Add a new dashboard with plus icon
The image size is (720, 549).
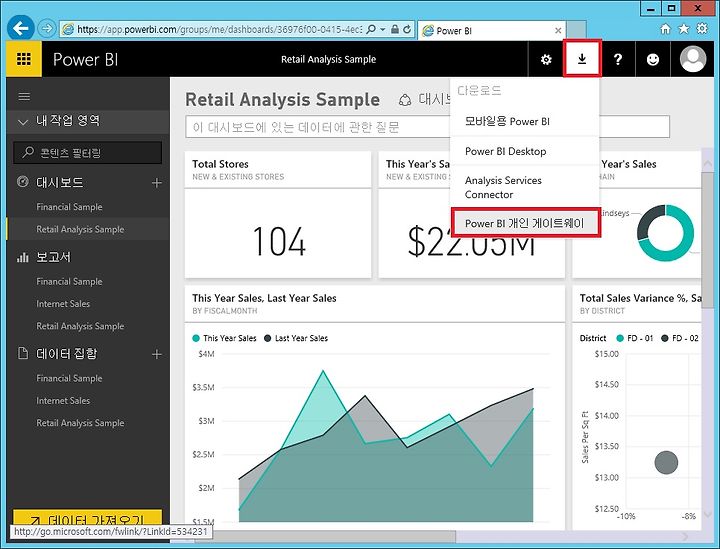pos(157,183)
